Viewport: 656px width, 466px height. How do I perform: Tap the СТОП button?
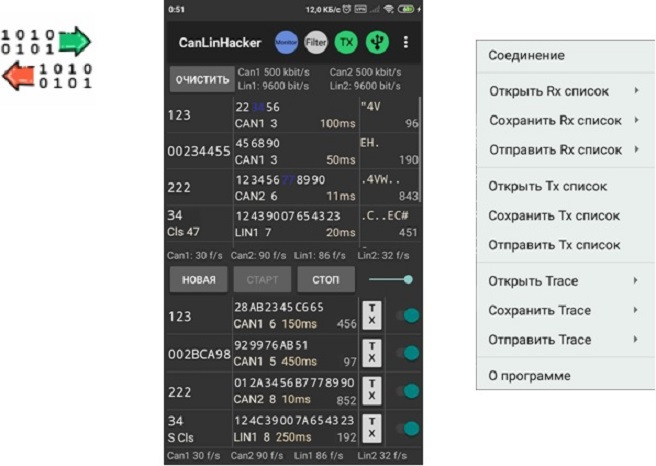[326, 279]
